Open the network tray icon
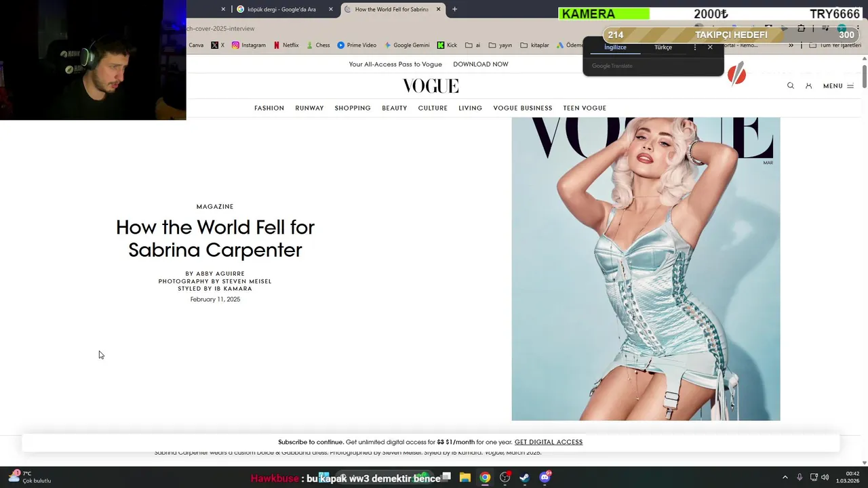 [x=814, y=477]
